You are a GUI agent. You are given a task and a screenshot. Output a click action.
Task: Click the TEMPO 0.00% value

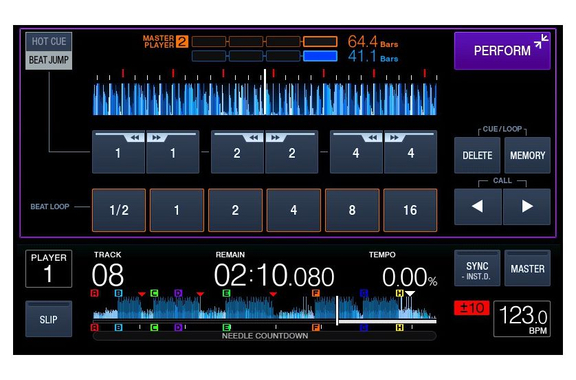point(410,277)
